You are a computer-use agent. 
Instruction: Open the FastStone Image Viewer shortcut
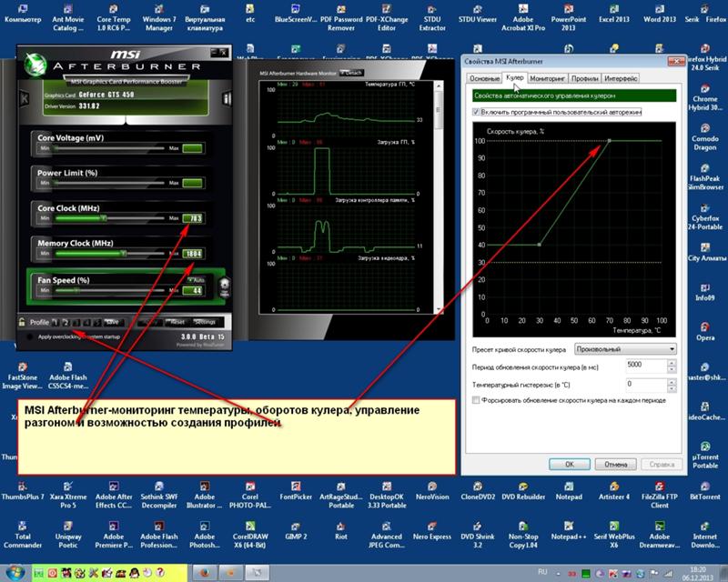pos(22,376)
